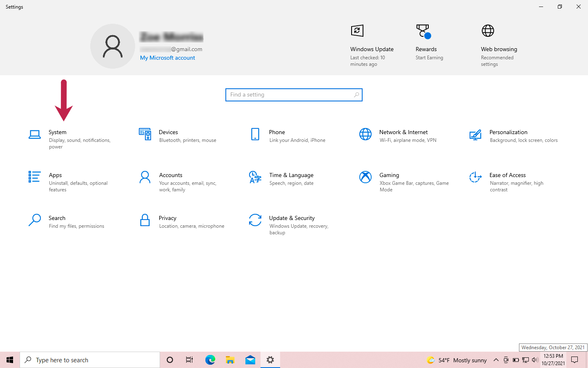The width and height of the screenshot is (588, 368).
Task: Click the network tray icon
Action: tap(526, 360)
